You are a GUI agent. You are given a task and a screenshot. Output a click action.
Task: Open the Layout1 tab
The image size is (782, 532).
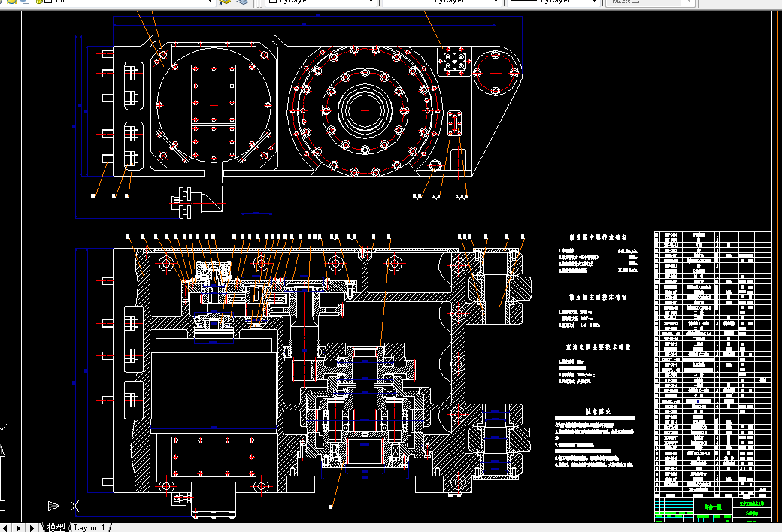[89, 527]
